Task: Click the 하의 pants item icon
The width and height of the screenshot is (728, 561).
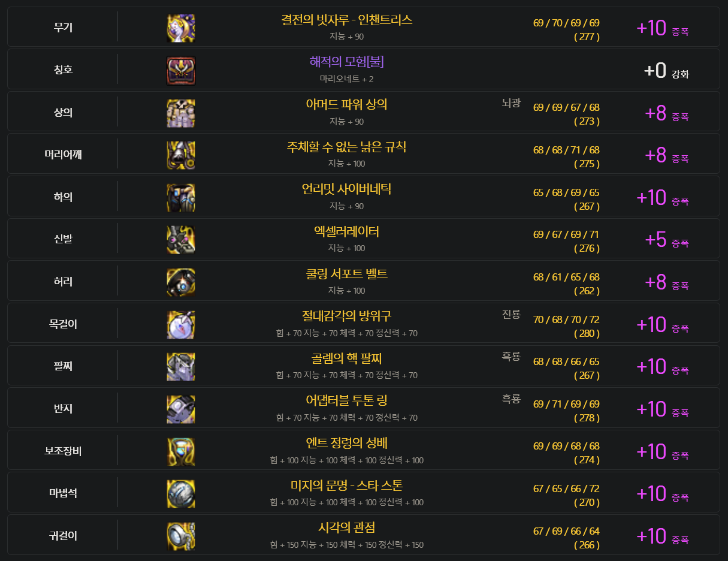Action: pyautogui.click(x=181, y=198)
